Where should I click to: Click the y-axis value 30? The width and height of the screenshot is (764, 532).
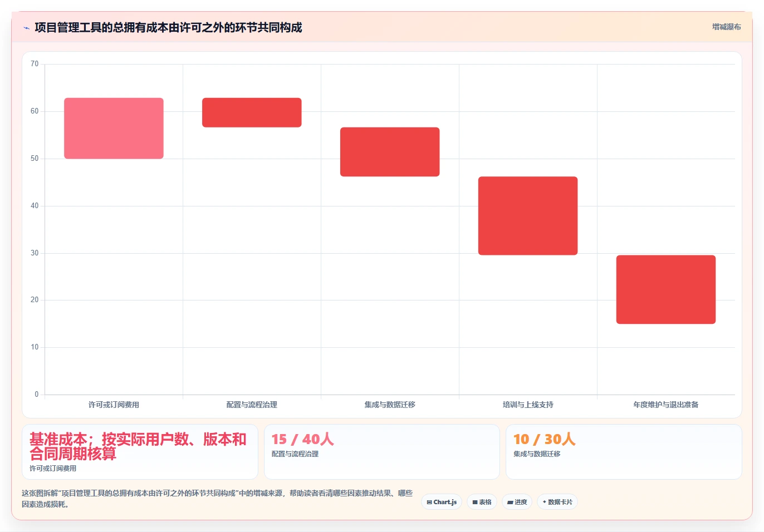coord(35,253)
